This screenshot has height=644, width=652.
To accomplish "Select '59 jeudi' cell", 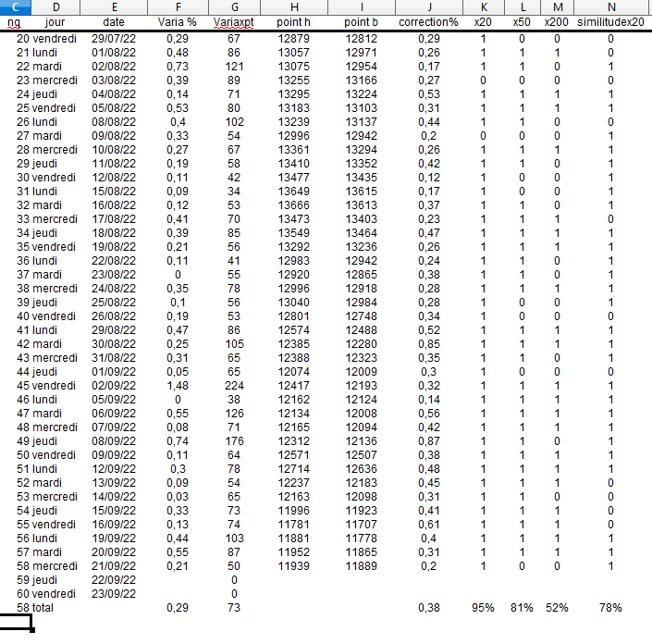I will click(37, 580).
